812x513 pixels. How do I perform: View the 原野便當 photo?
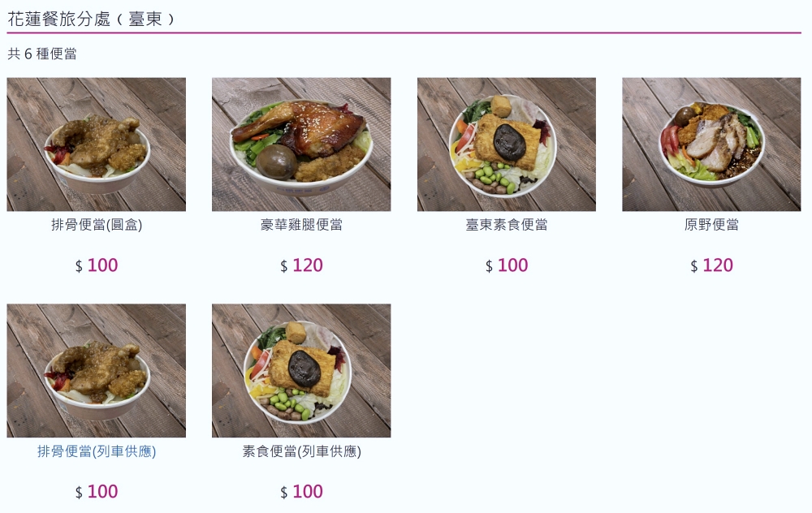pos(710,144)
